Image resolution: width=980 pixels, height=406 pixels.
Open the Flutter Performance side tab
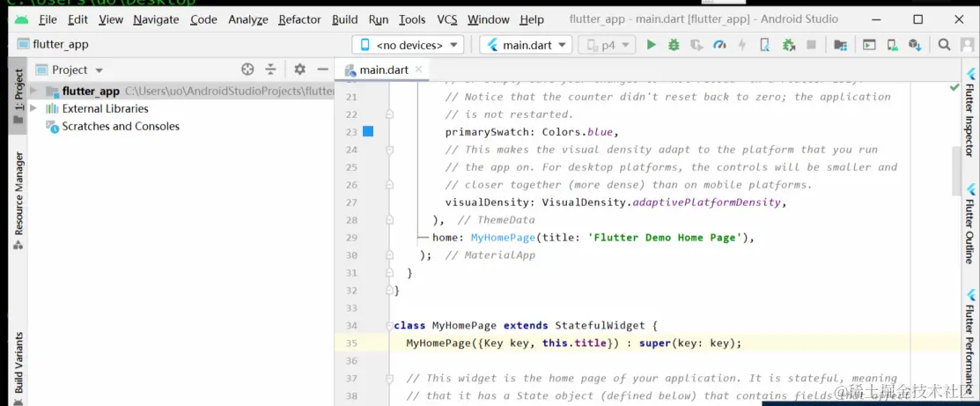970,343
